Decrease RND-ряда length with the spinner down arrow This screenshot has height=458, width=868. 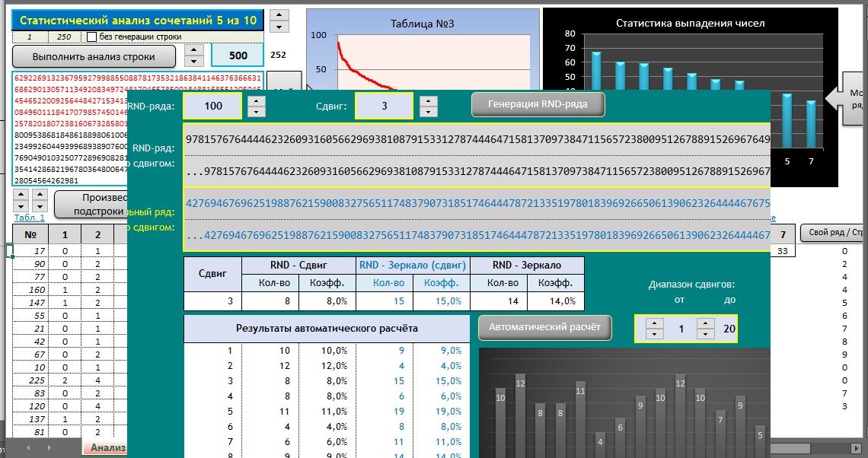tap(257, 112)
